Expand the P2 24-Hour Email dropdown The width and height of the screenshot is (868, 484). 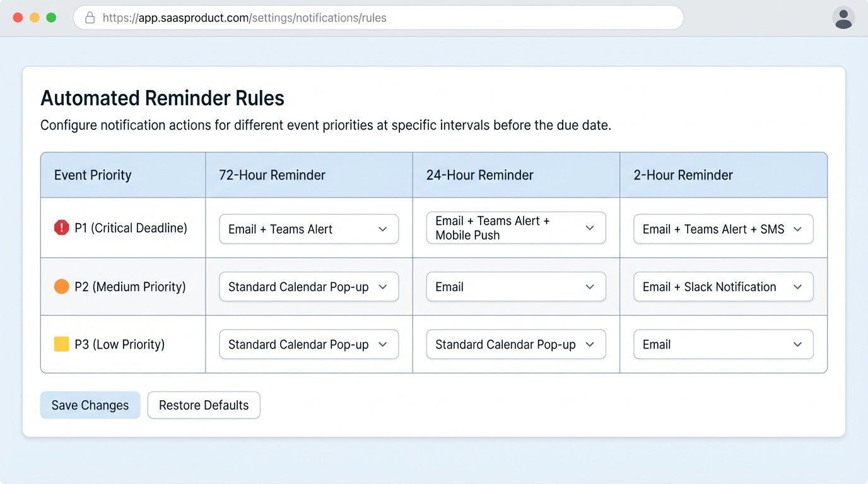[515, 286]
